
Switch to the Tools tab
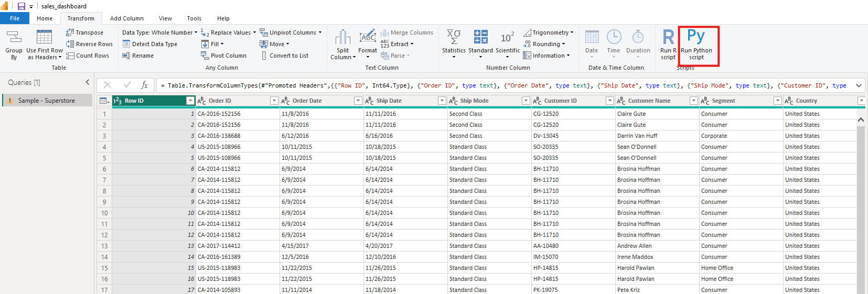point(194,18)
